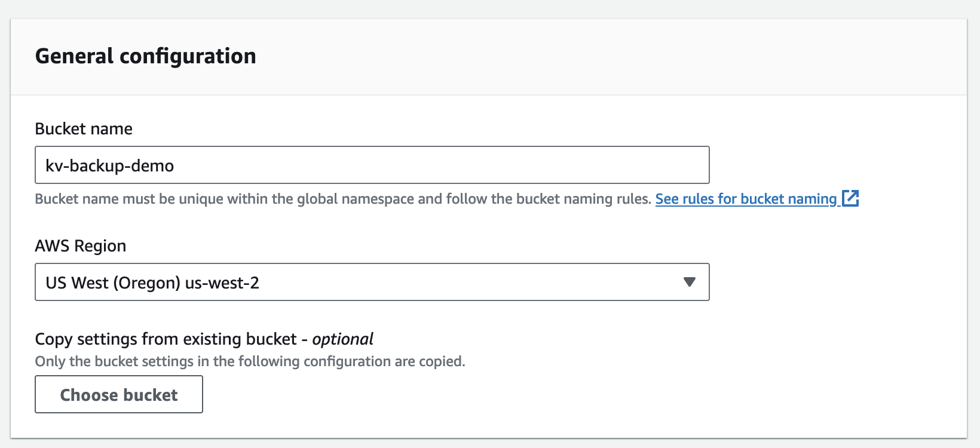Viewport: 980px width, 448px height.
Task: Click the Choose bucket button
Action: coord(119,394)
